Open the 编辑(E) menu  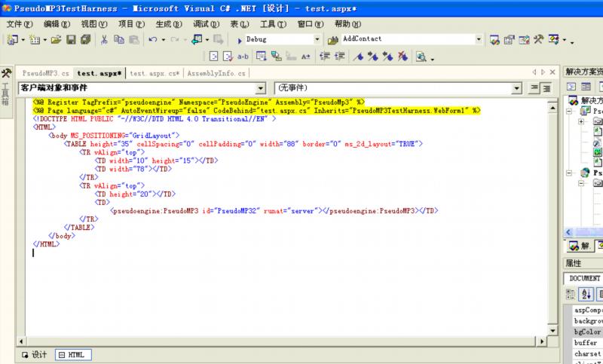57,24
